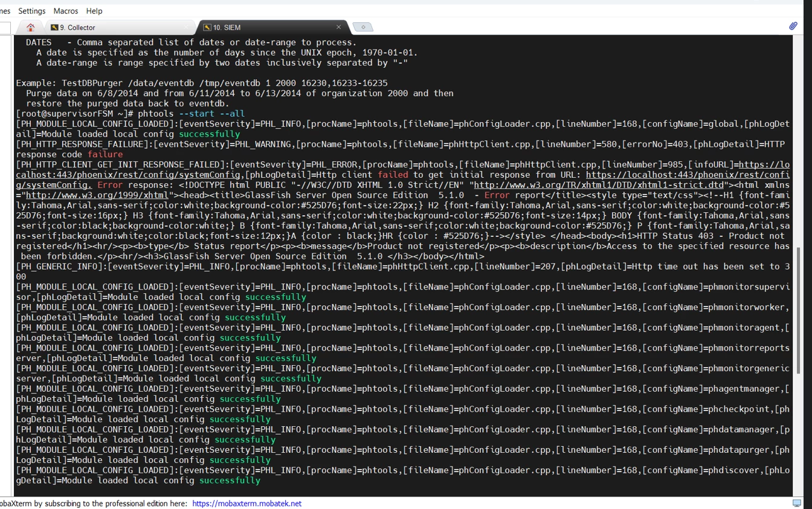Click the 'phdatapurger' config name
The height and width of the screenshot is (509, 812).
coord(739,450)
